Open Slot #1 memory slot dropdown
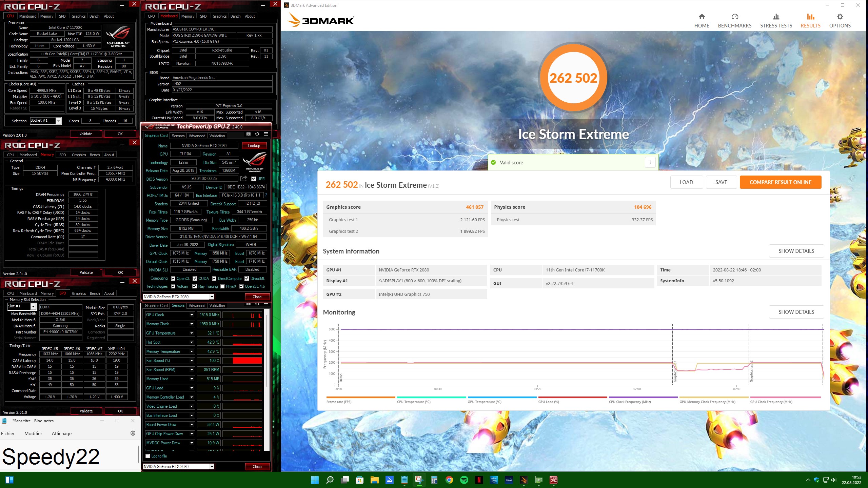The width and height of the screenshot is (868, 488). click(22, 306)
